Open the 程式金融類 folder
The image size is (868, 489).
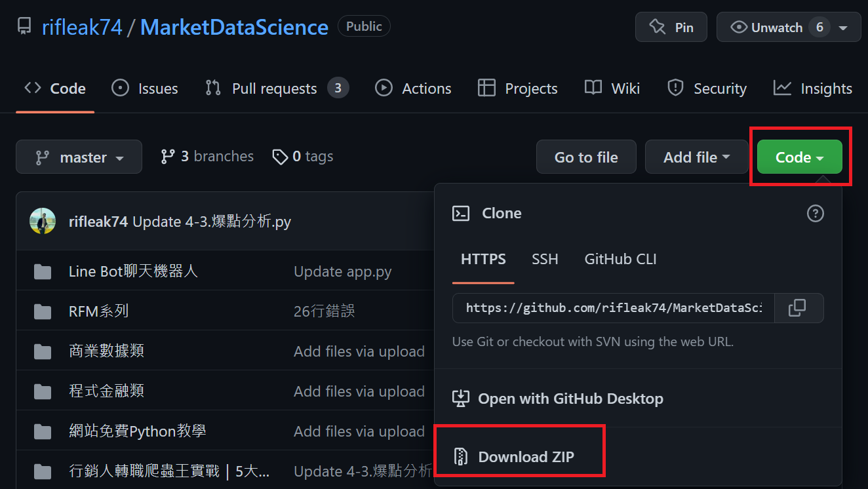(x=106, y=391)
